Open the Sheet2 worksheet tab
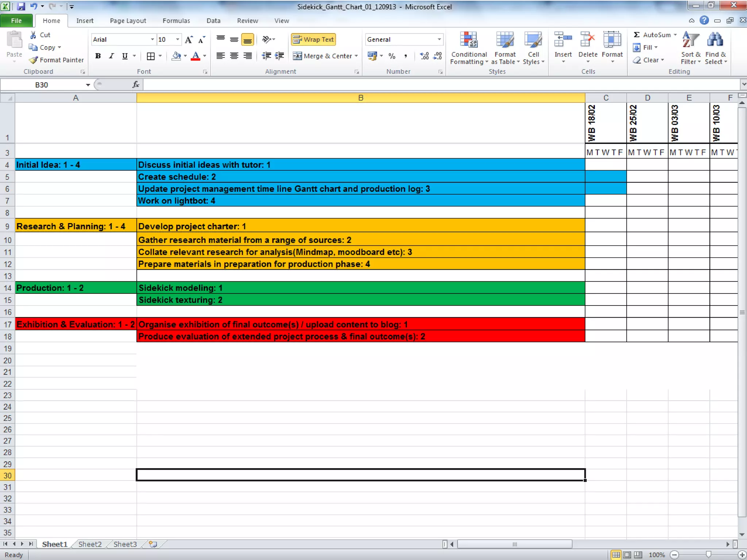This screenshot has width=747, height=560. click(90, 544)
